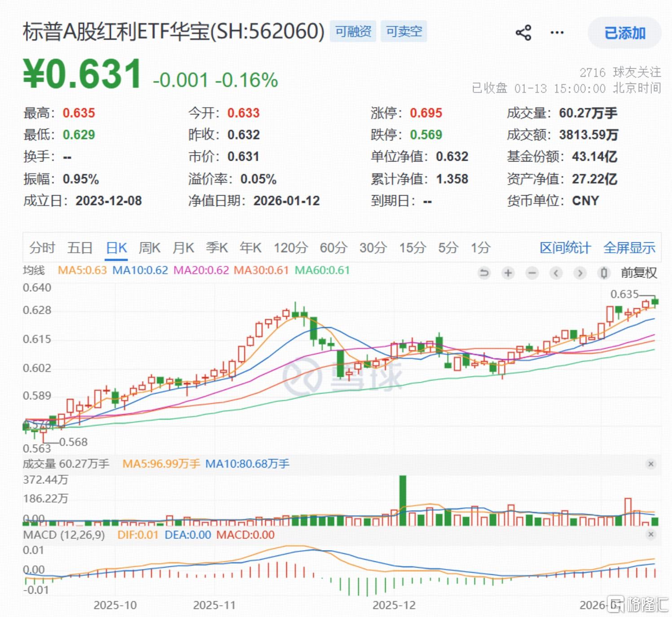Click the MA10:0.62 moving average label
The width and height of the screenshot is (672, 617).
(x=140, y=270)
